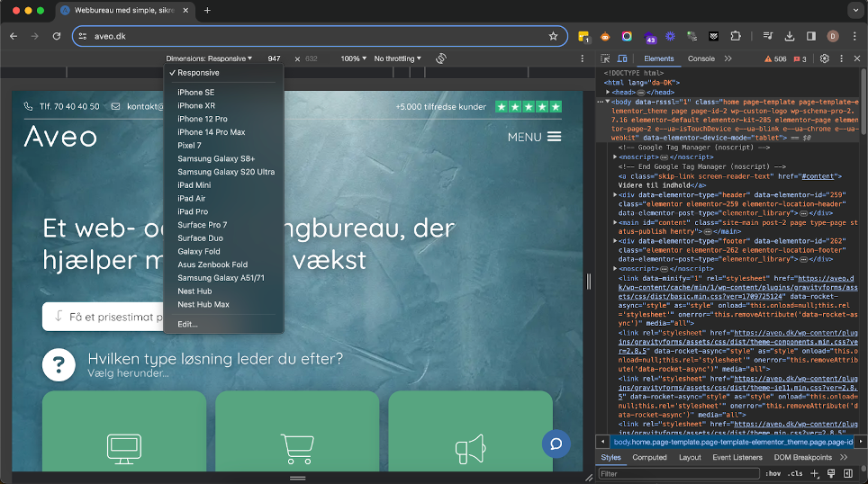Toggle device toolbar icon in DevTools
The image size is (868, 484).
point(622,58)
